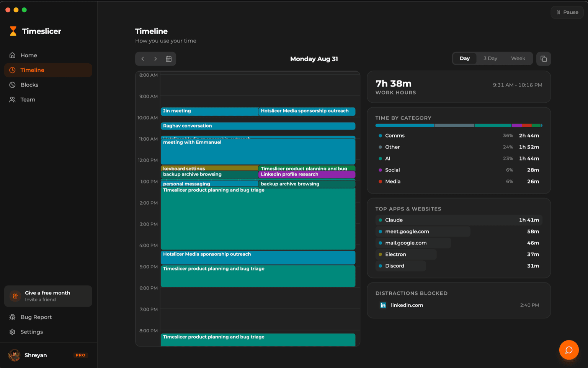Click the PRO badge
The height and width of the screenshot is (368, 588).
(80, 355)
